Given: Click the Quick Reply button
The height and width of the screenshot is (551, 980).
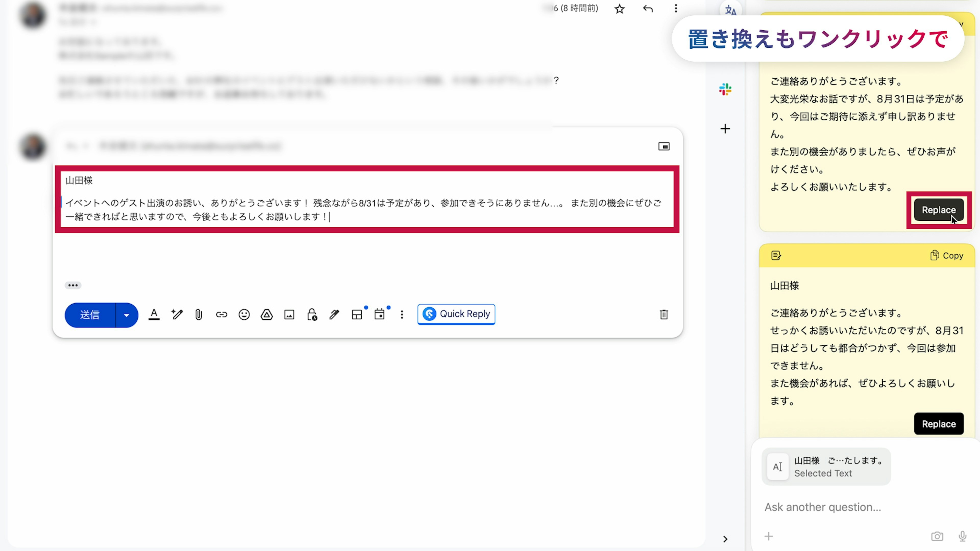Looking at the screenshot, I should click(x=456, y=314).
